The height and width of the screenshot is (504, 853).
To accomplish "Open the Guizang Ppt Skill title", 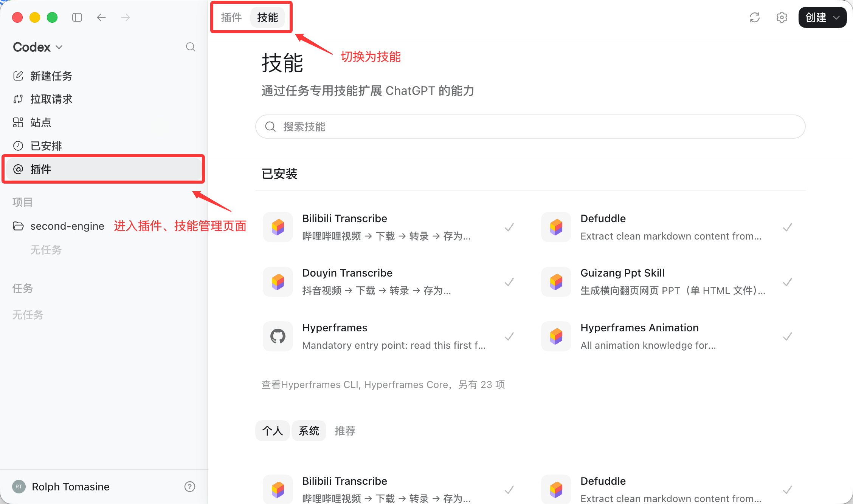I will 622,273.
